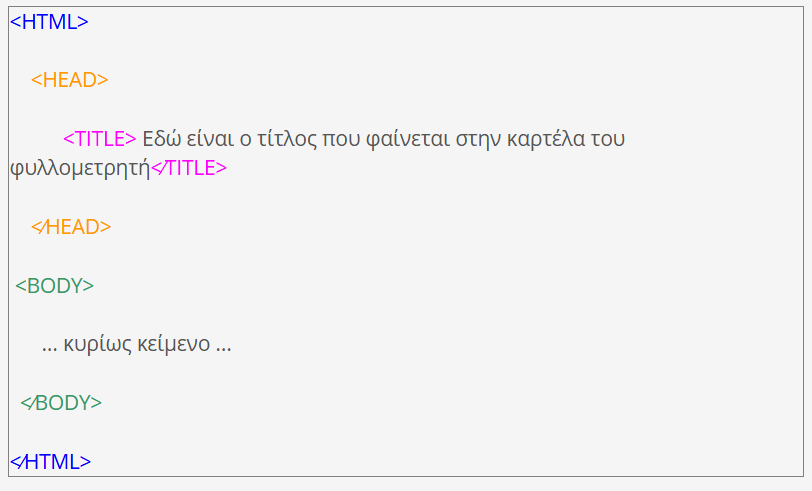
Task: Click the green closing BODY tag
Action: click(x=61, y=403)
